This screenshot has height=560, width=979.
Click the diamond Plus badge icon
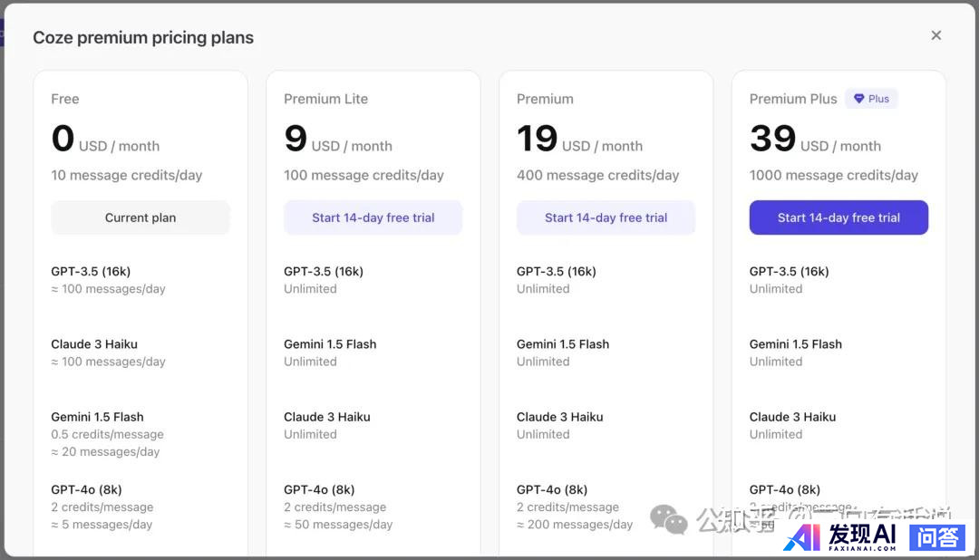[x=859, y=99]
